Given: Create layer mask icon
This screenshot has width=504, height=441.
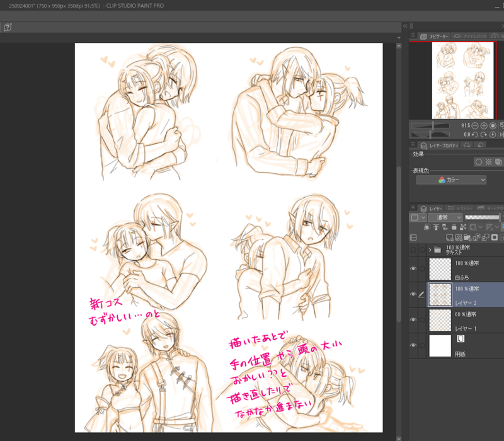Looking at the screenshot, I should pos(495,238).
